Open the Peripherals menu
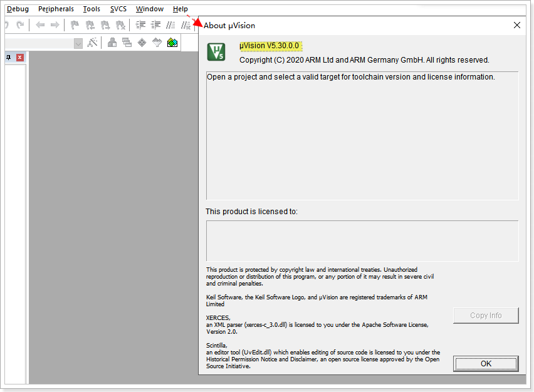Viewport: 534px width, 392px height. [x=56, y=9]
